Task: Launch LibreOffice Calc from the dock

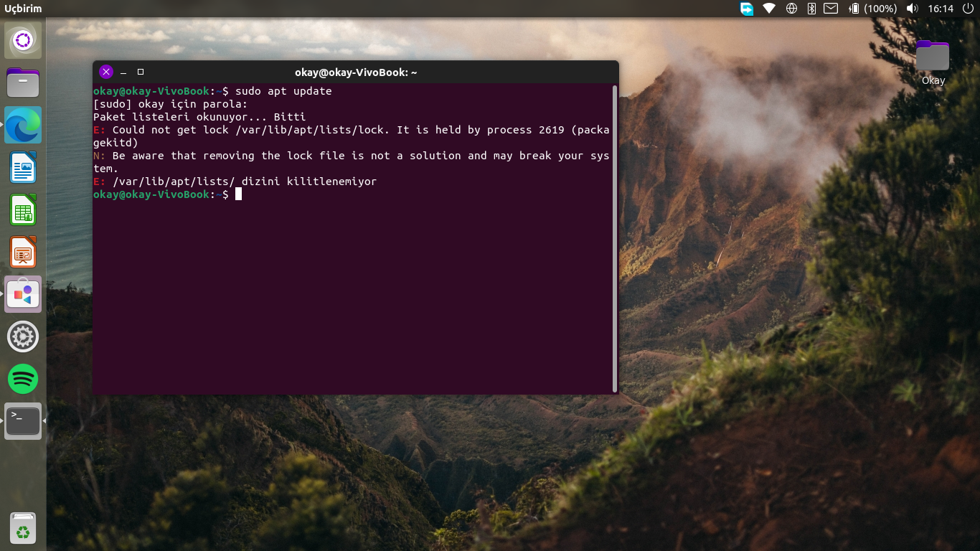Action: tap(23, 210)
